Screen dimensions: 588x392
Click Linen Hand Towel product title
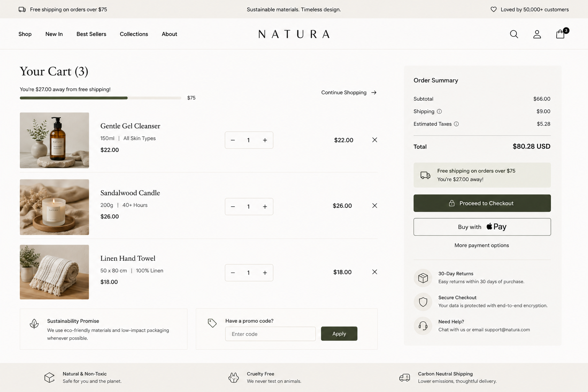(128, 258)
